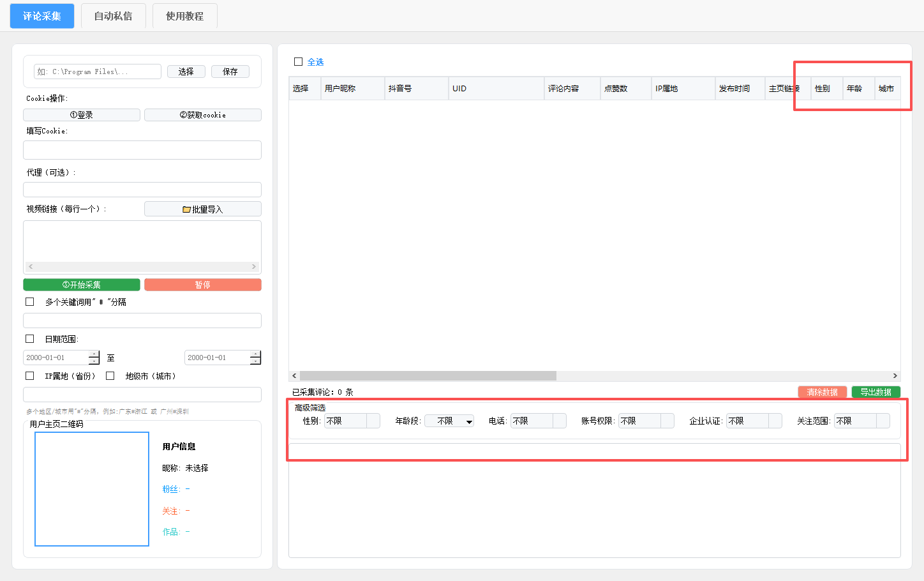Click the right arrow of table scrollbar

(x=895, y=376)
